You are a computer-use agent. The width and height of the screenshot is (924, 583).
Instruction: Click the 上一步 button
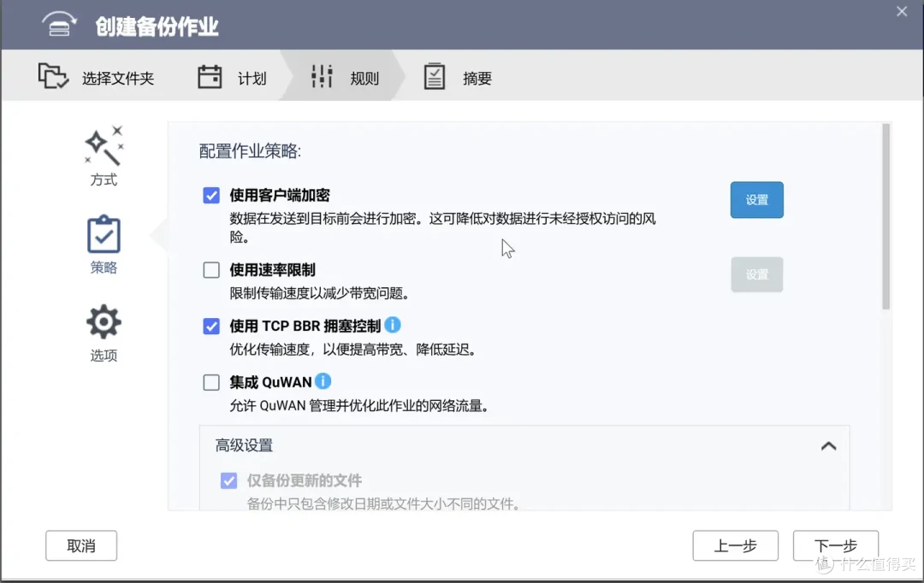736,546
